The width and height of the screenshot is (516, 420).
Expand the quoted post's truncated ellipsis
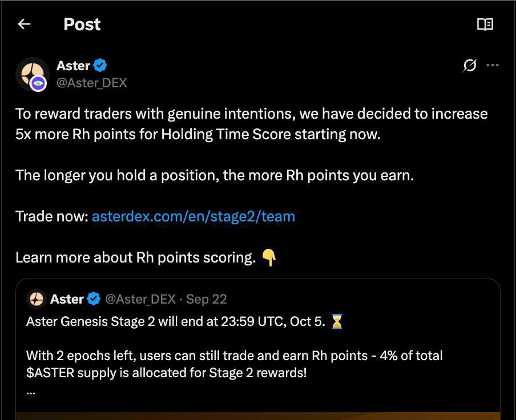[31, 393]
